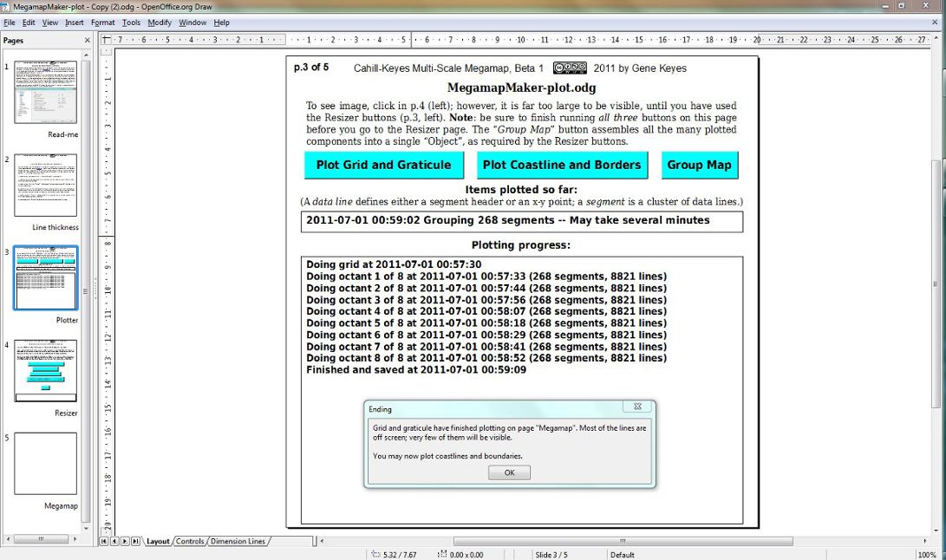Select page 1 Read-me thumbnail
Viewport: 946px width, 560px height.
tap(46, 92)
